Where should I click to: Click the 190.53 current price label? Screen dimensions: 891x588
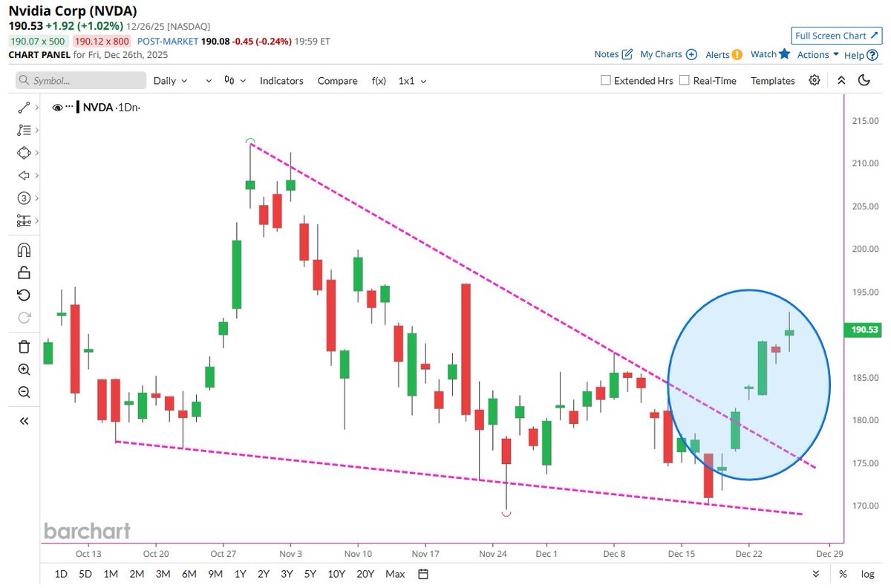pos(864,330)
